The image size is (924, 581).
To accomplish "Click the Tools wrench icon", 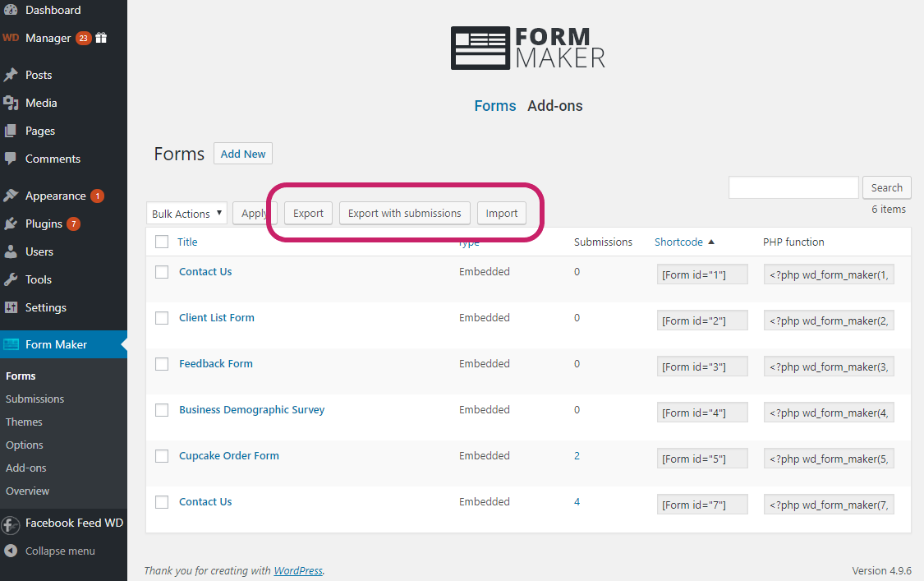I will (11, 279).
